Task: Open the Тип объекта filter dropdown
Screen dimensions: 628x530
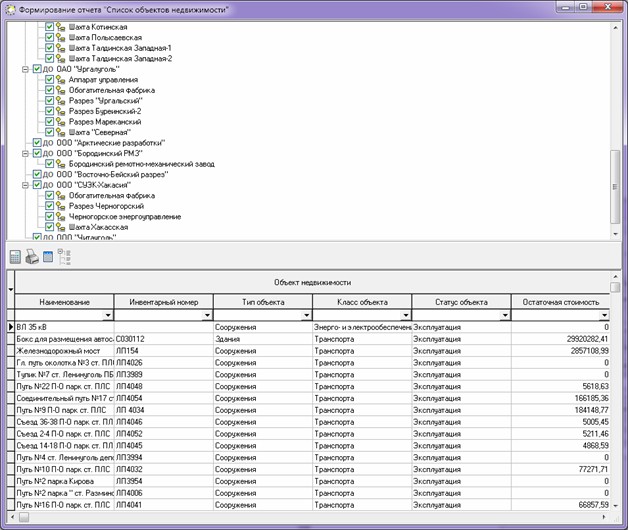Action: coord(305,315)
